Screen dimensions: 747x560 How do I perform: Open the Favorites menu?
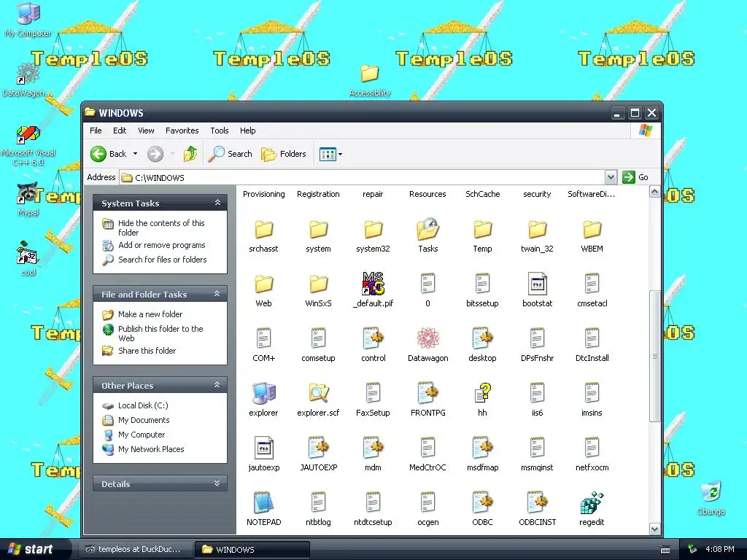pos(182,131)
